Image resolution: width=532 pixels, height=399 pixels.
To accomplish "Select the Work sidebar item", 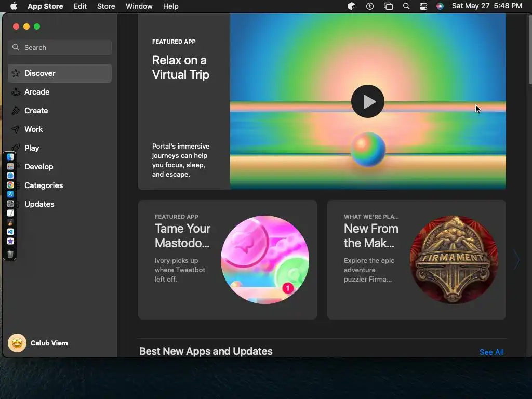I will tap(60, 129).
